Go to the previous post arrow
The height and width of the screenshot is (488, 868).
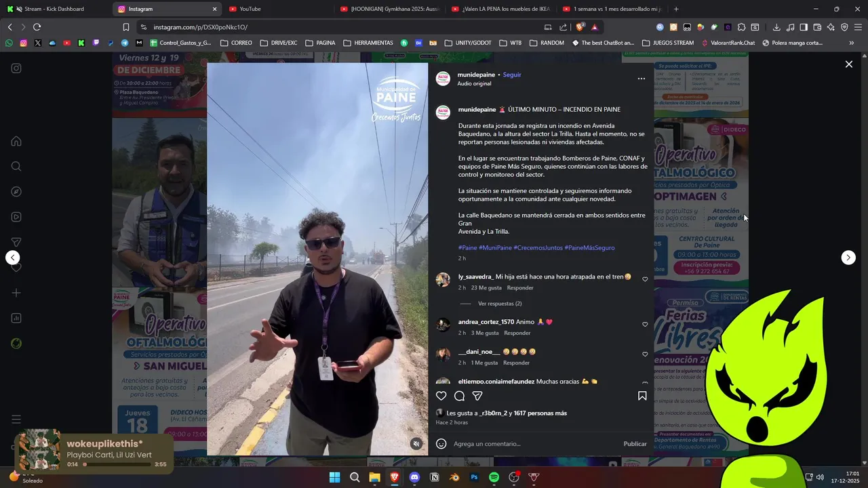point(13,258)
